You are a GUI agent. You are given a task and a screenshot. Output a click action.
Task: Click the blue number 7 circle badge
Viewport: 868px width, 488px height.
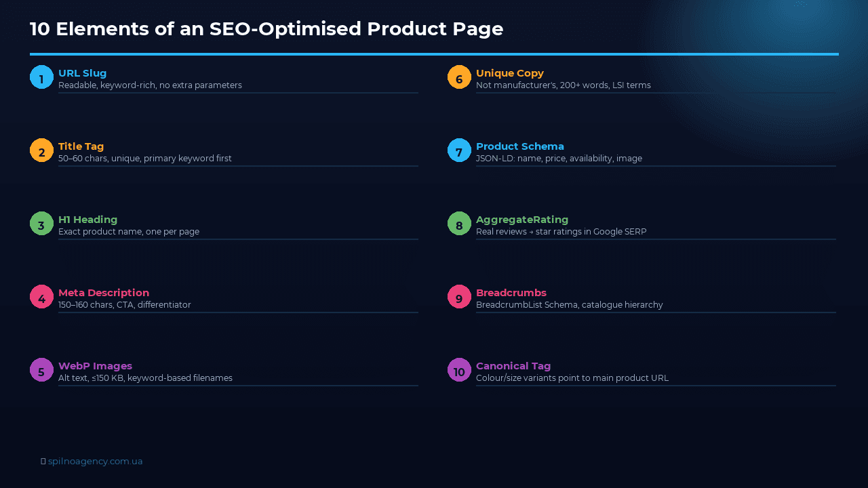click(459, 150)
